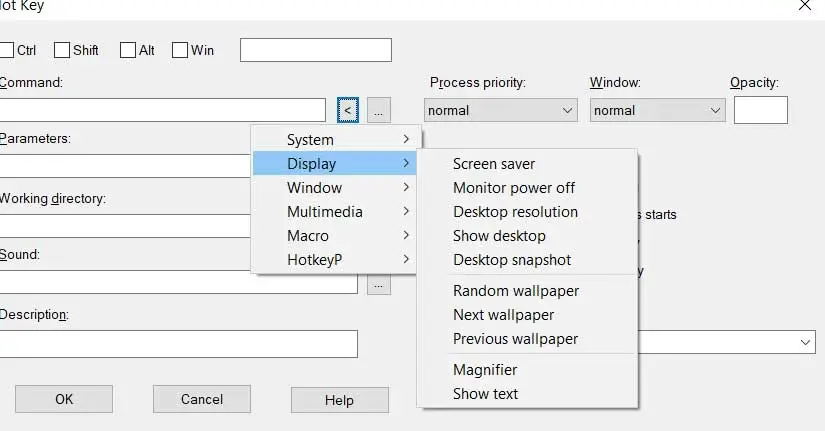Expand the Window state dropdown
825x431 pixels.
pyautogui.click(x=657, y=110)
